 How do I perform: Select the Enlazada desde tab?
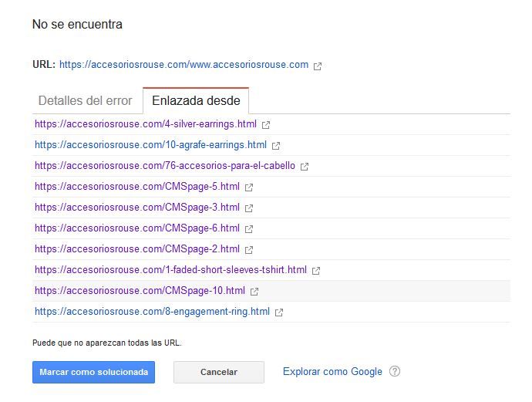click(196, 101)
